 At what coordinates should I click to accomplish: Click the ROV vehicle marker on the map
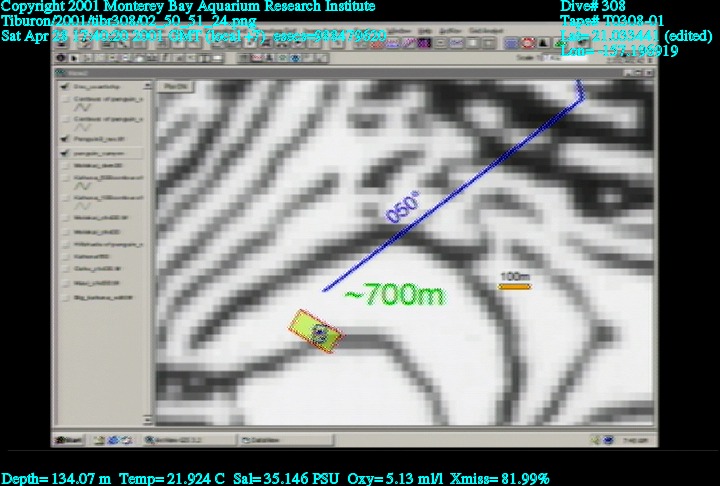click(x=316, y=333)
